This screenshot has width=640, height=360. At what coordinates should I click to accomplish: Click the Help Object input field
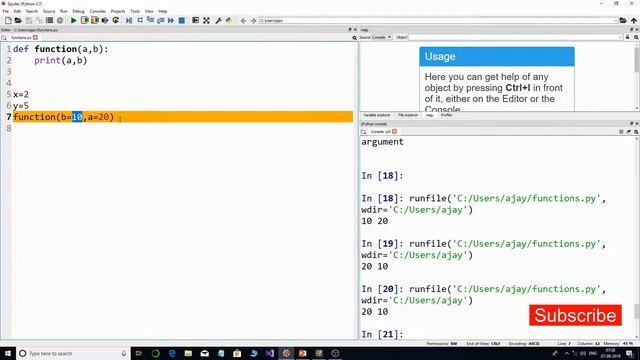pyautogui.click(x=515, y=38)
